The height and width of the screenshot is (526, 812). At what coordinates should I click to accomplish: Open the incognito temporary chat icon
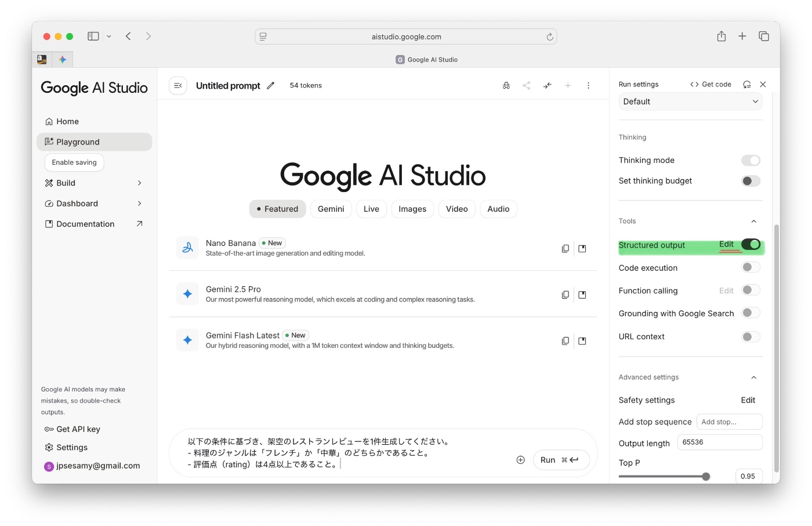coord(506,85)
